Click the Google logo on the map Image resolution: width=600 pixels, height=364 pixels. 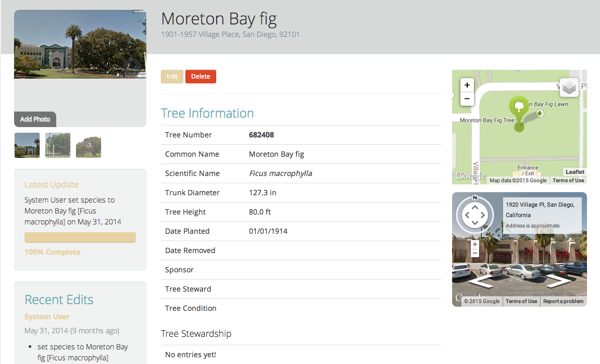click(470, 175)
